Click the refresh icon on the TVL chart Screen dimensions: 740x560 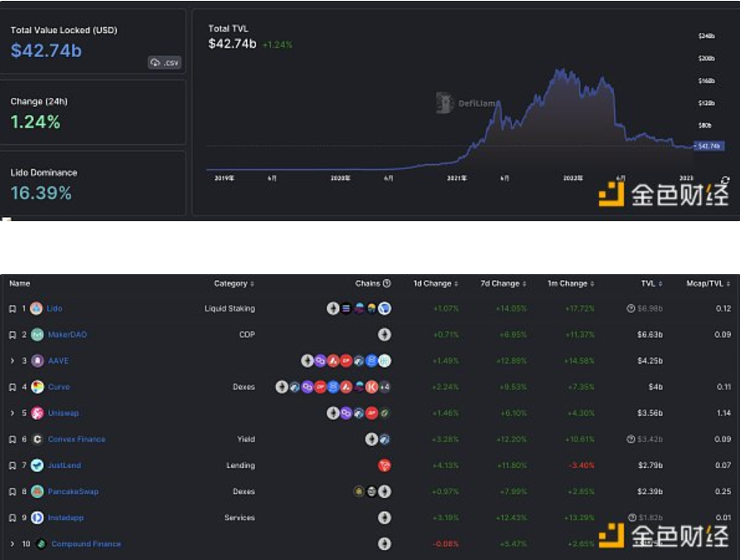725,180
